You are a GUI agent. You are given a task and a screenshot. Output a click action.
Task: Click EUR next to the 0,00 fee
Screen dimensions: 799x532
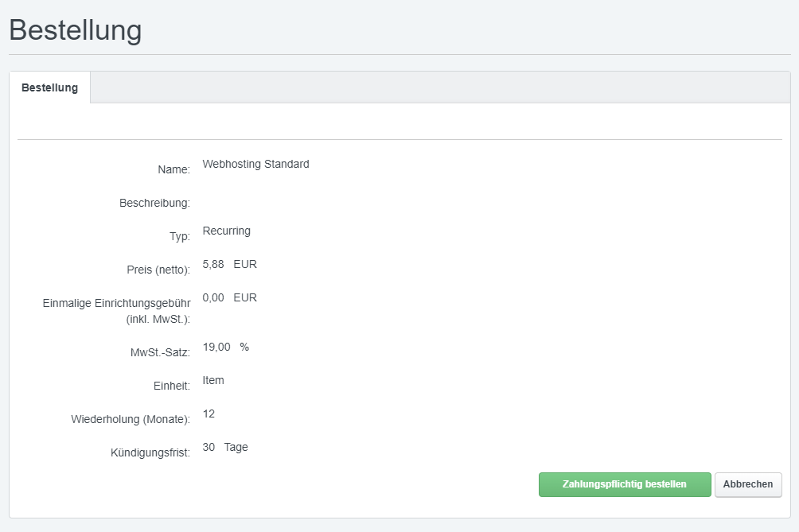tap(245, 297)
